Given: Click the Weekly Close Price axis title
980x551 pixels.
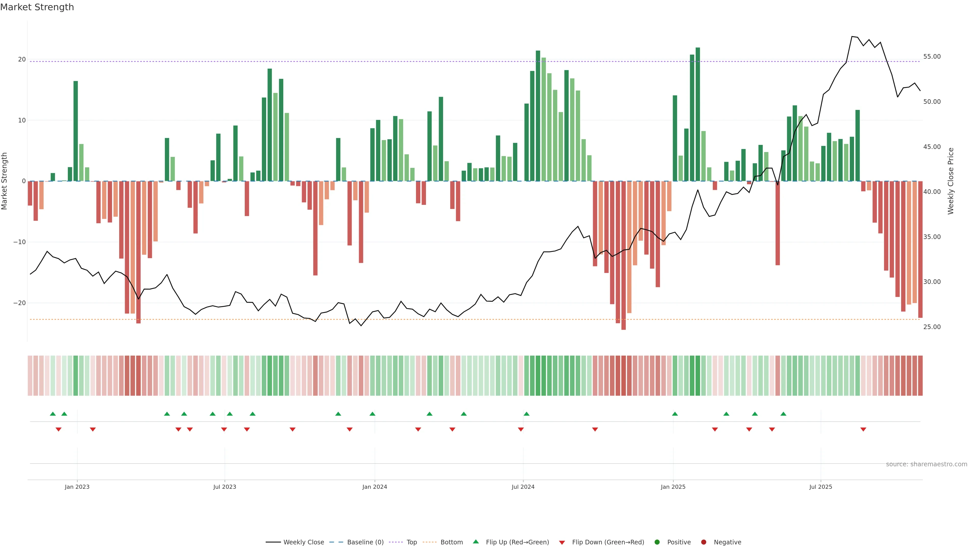Looking at the screenshot, I should tap(951, 181).
